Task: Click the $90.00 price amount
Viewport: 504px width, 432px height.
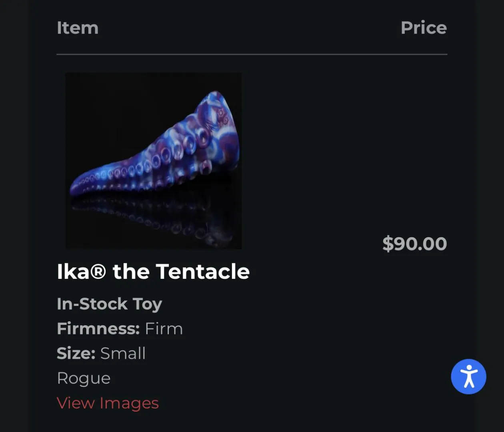Action: point(414,244)
